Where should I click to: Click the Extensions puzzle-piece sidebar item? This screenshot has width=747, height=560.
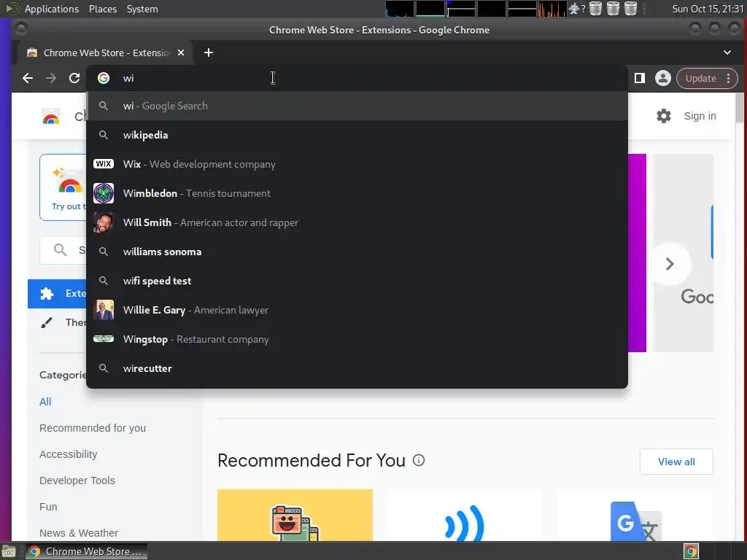(57, 293)
